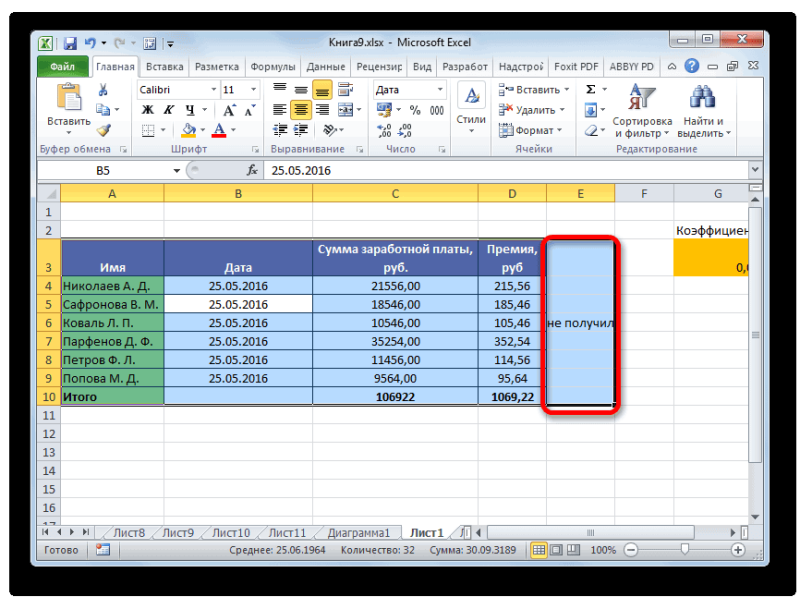Viewport: 800px width, 597px height.
Task: Apply thousands separator 000 format
Action: [x=437, y=110]
